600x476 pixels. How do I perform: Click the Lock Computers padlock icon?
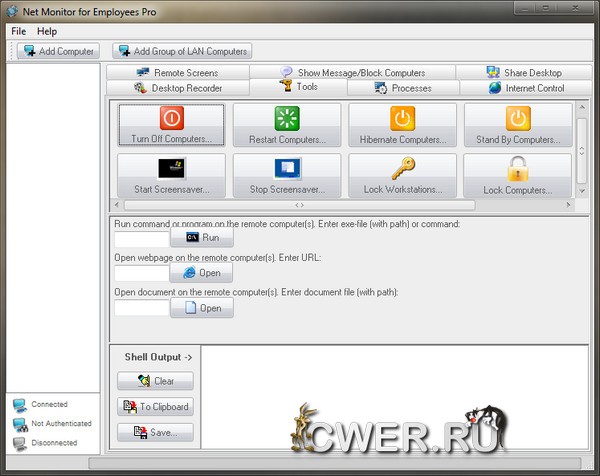(518, 169)
